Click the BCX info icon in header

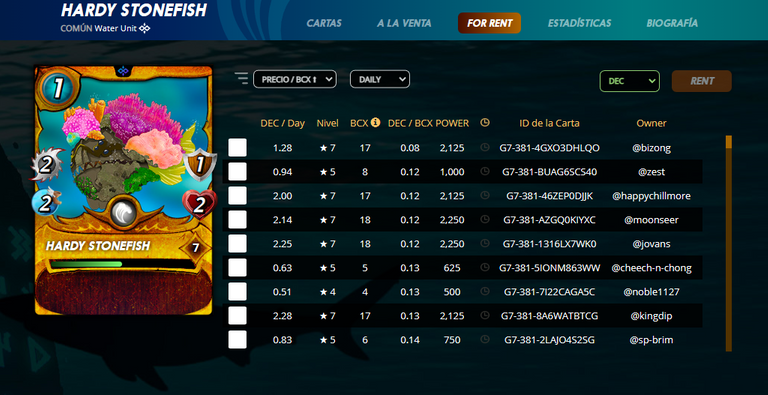376,123
